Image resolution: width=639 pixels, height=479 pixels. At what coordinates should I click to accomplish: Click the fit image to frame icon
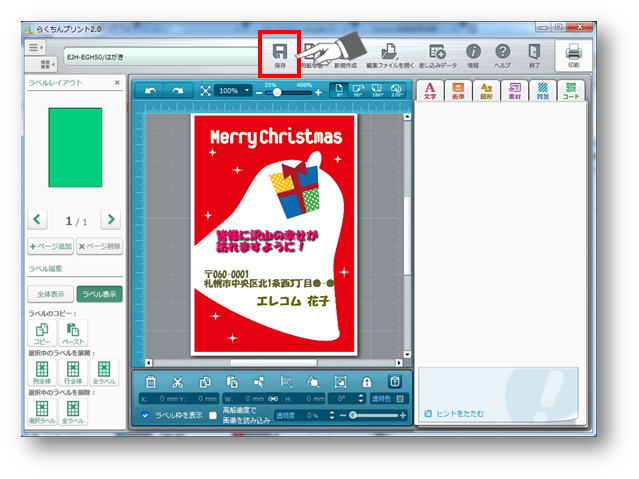340,382
